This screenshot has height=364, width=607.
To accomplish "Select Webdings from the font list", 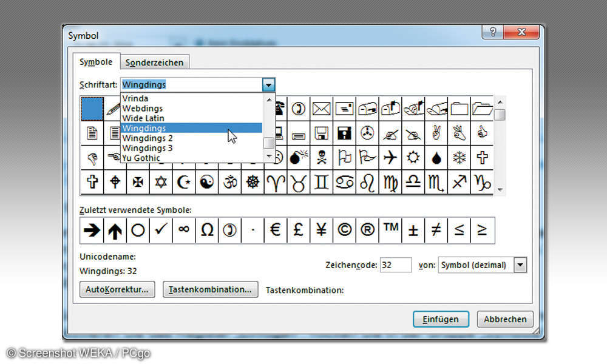I will click(x=146, y=108).
